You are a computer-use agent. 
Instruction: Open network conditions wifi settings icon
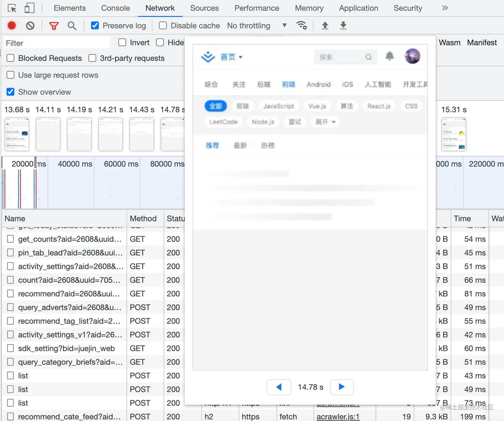pyautogui.click(x=302, y=25)
